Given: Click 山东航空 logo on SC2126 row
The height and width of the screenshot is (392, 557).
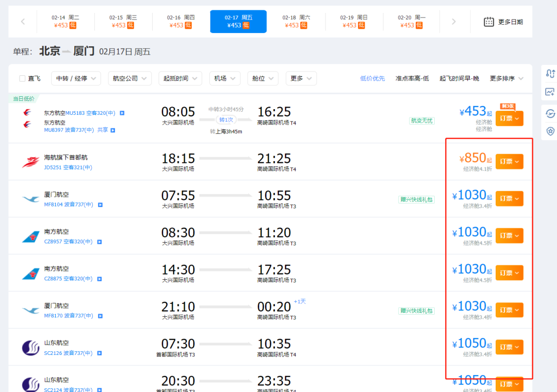Looking at the screenshot, I should coord(30,348).
